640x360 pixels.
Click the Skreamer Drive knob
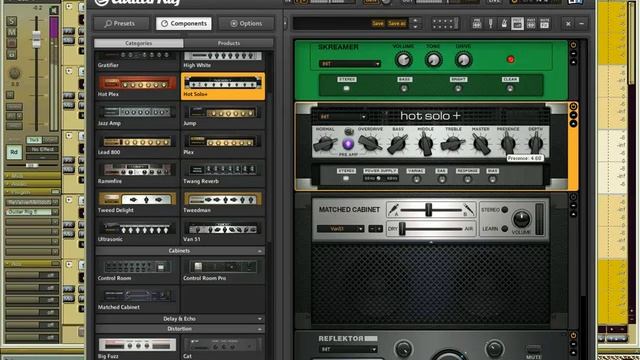(463, 60)
